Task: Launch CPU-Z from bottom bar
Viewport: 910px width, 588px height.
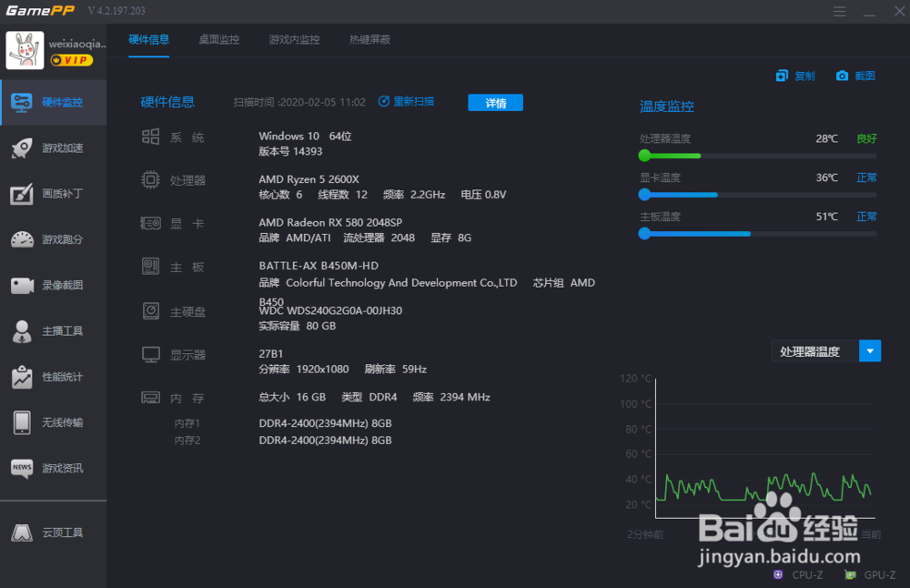Action: [x=798, y=574]
